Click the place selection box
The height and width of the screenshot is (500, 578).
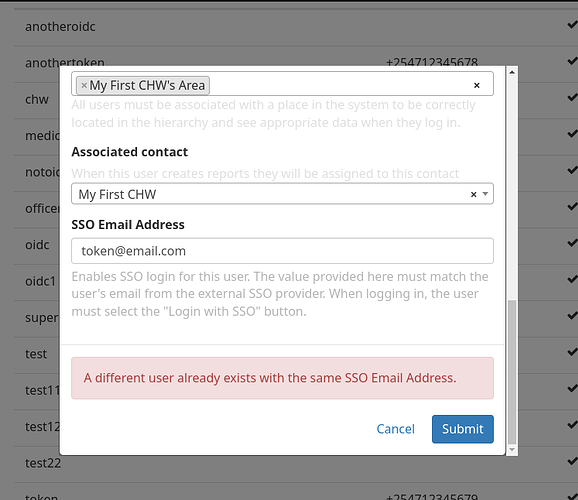point(282,84)
